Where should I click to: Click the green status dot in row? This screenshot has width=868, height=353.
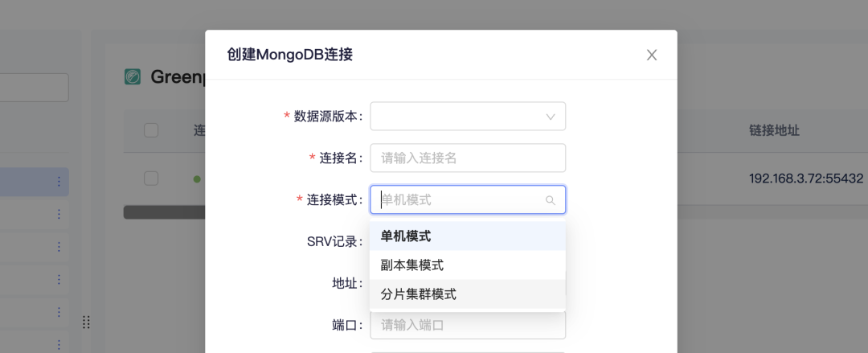pos(197,179)
